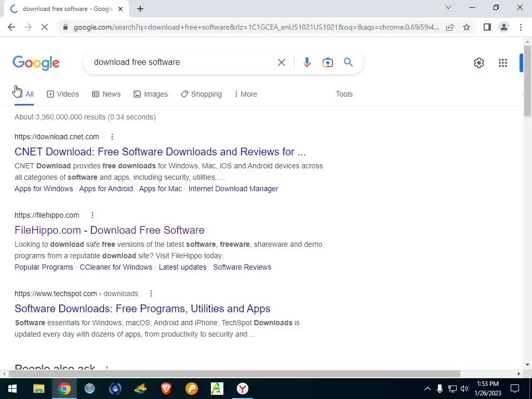Open Software Reviews sitelink

[x=242, y=267]
